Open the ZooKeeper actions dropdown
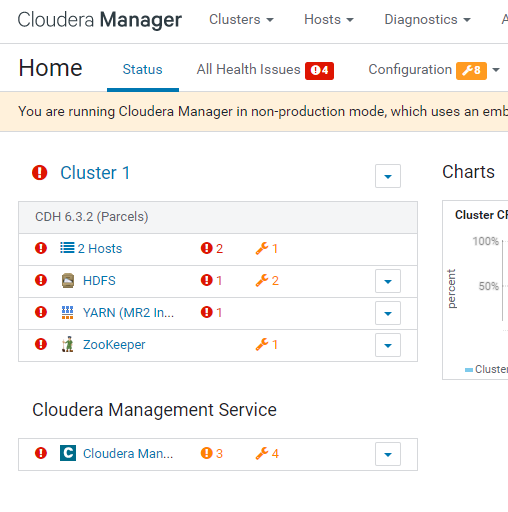The image size is (508, 512). pos(388,345)
